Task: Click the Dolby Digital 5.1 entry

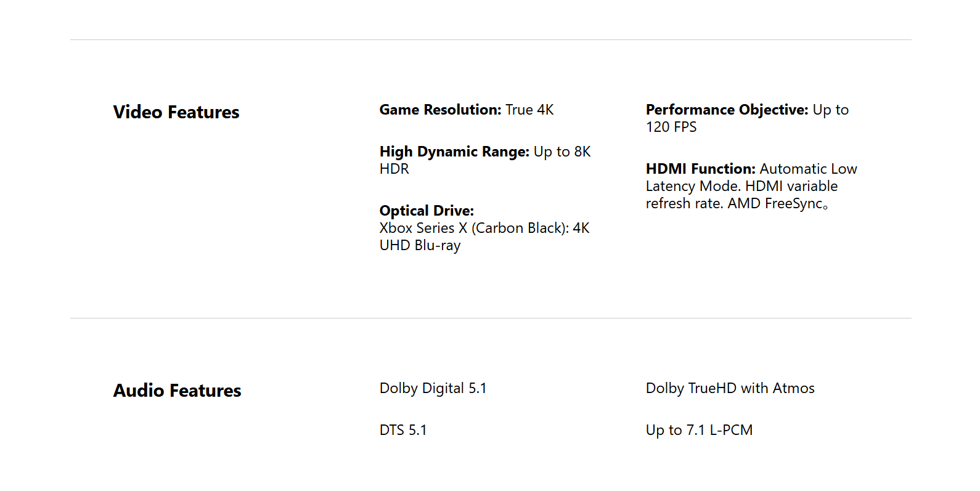Action: tap(433, 388)
